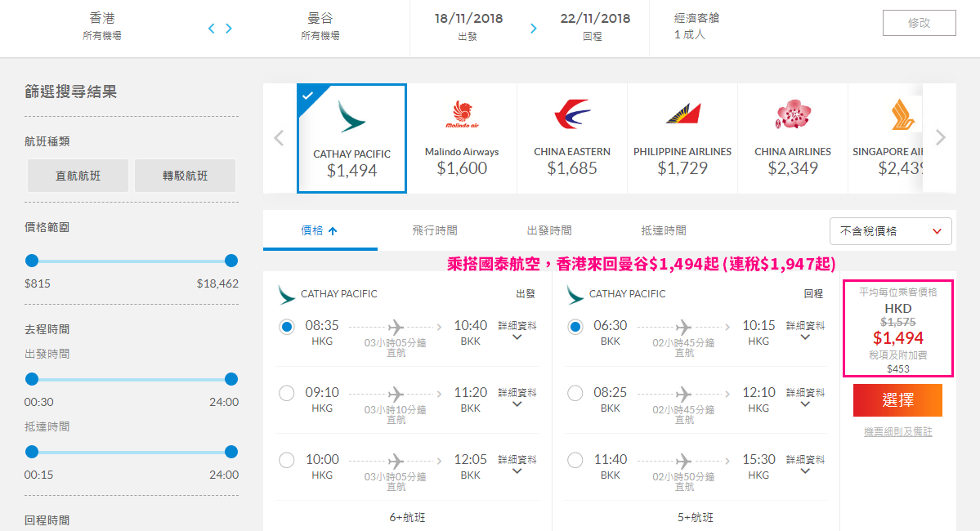980x531 pixels.
Task: Expand 詳細資料 for the 08:25 return flight
Action: coord(805,397)
